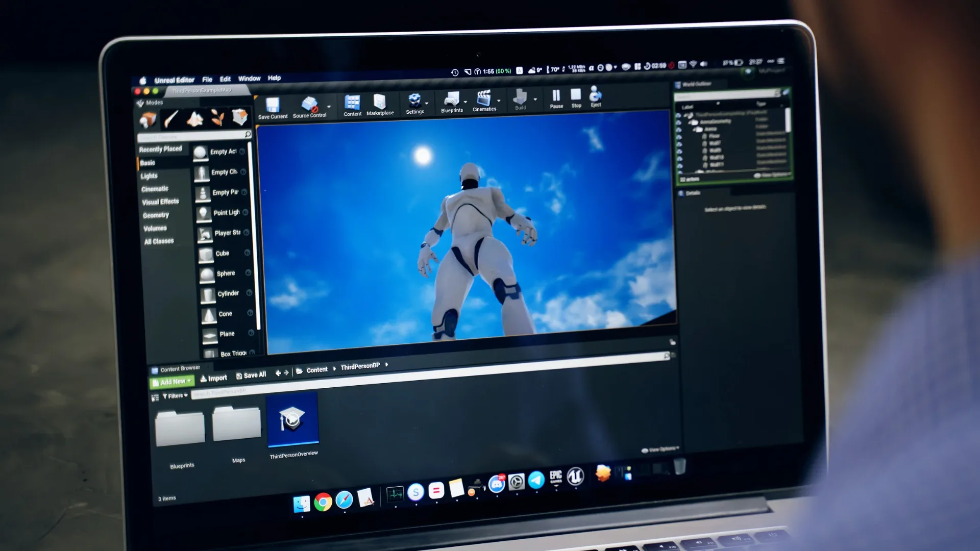Click the Eject toolbar icon
The width and height of the screenshot is (980, 551).
(x=595, y=94)
